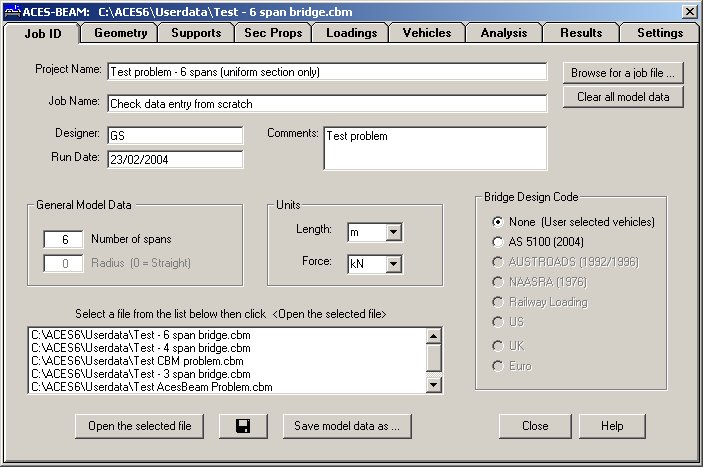This screenshot has height=467, width=703.
Task: Show the Results tab
Action: coord(580,33)
